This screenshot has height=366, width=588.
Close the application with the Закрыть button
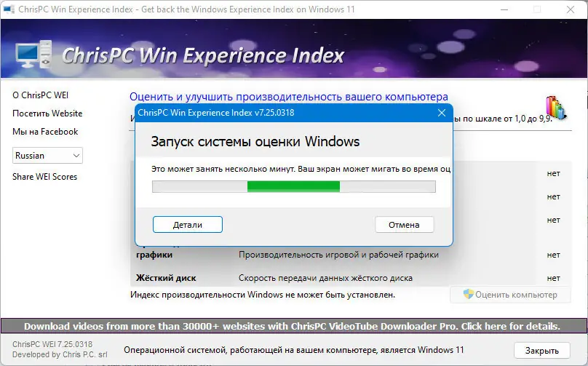[542, 351]
